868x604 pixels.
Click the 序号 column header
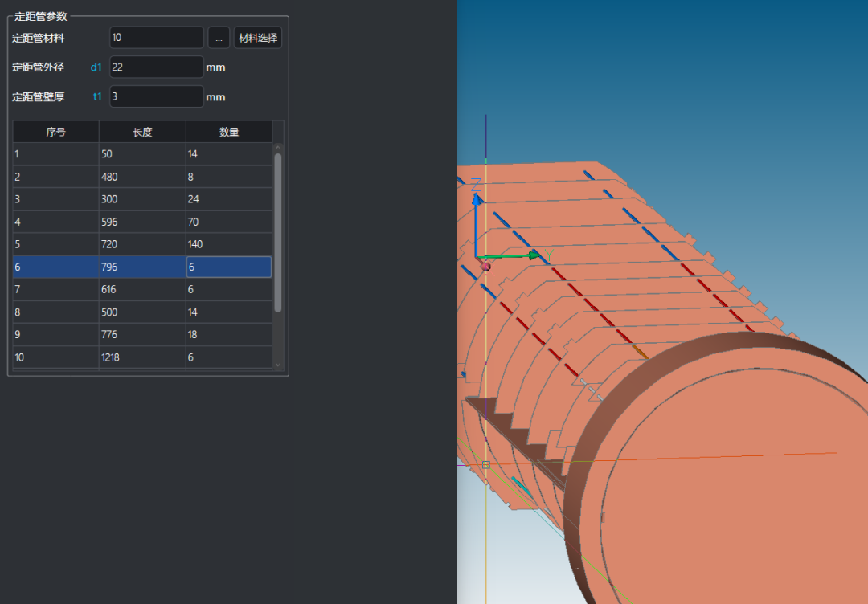point(56,132)
